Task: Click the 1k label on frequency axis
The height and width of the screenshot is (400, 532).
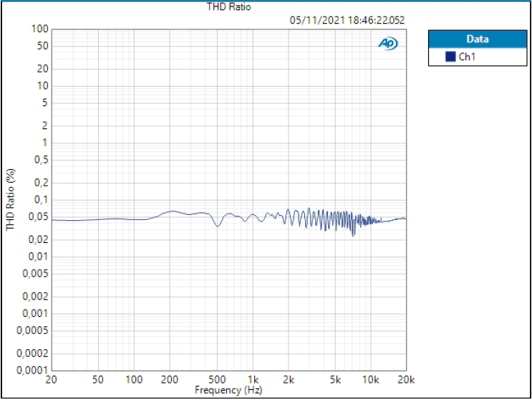Action: point(253,379)
